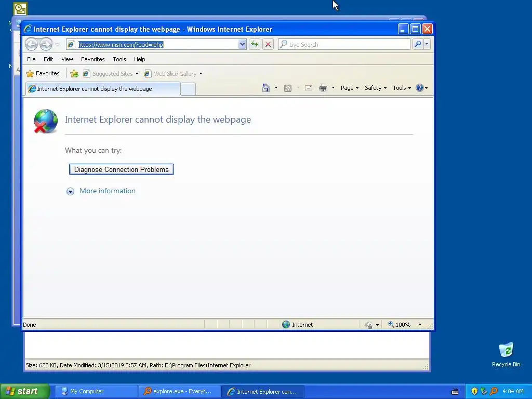Click the Protected mode security icon in status bar
532x399 pixels.
368,325
